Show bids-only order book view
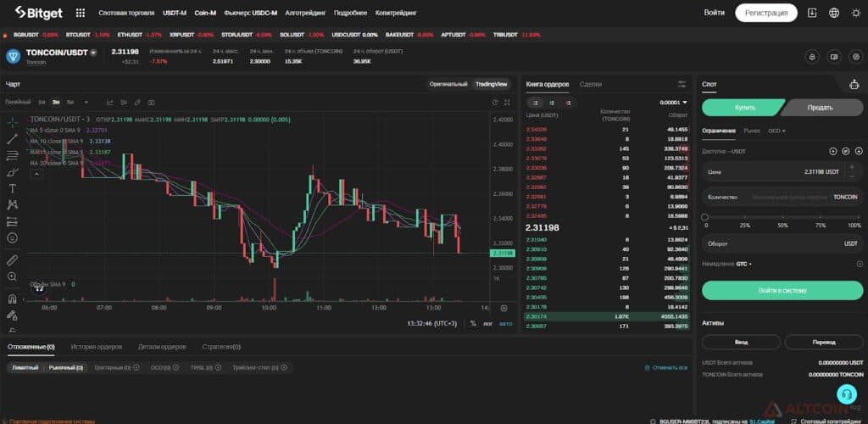868x424 pixels. click(551, 103)
